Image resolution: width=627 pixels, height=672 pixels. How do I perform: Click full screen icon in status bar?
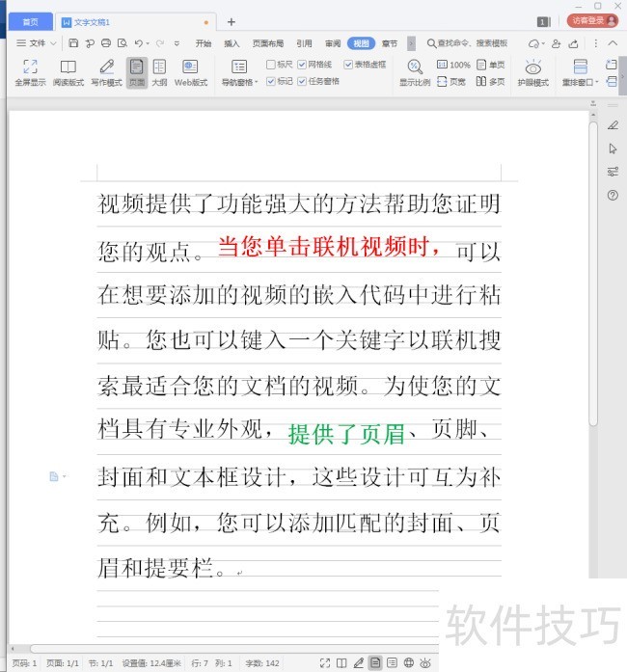point(325,663)
